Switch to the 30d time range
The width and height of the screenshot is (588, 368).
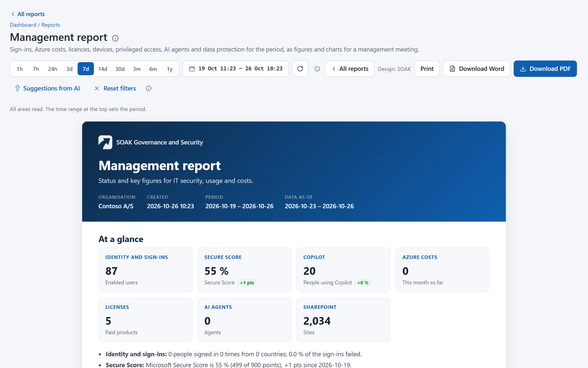120,69
